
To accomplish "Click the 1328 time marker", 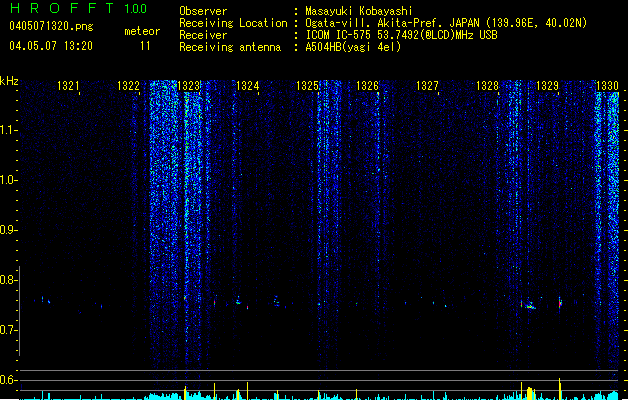I will 487,86.
